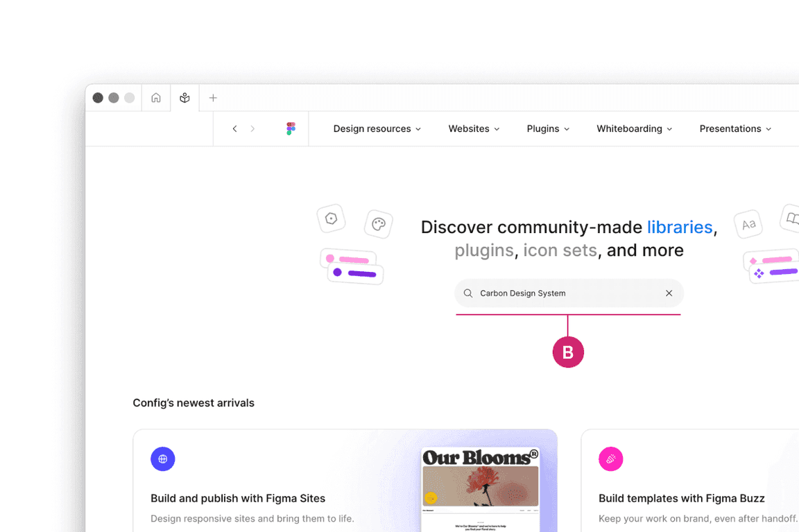Click the blue globe Figma Sites icon
The image size is (799, 532).
[163, 459]
